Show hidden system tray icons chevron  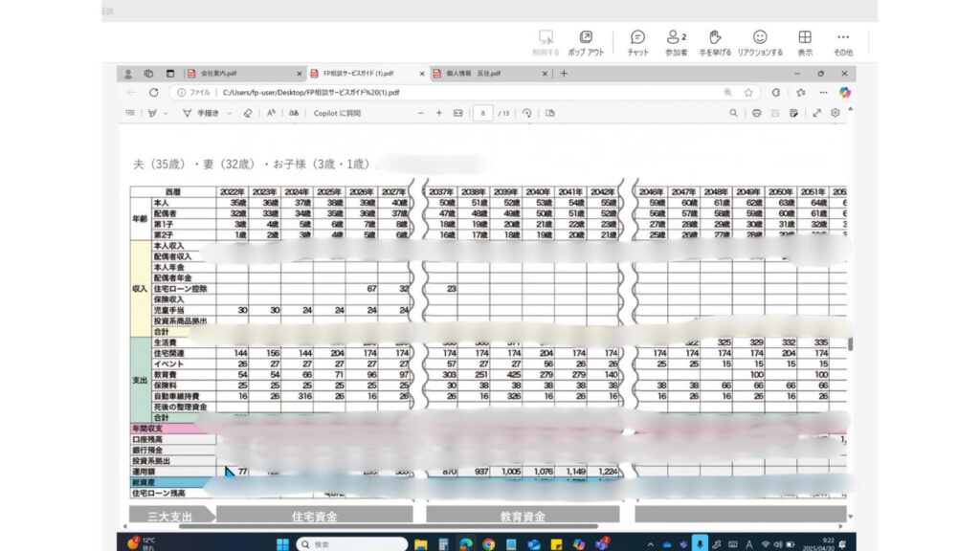tap(650, 544)
